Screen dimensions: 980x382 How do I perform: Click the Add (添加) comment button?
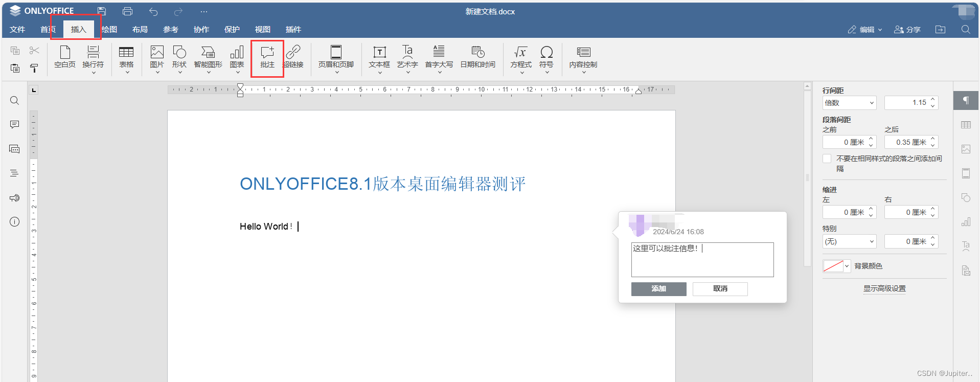click(658, 289)
